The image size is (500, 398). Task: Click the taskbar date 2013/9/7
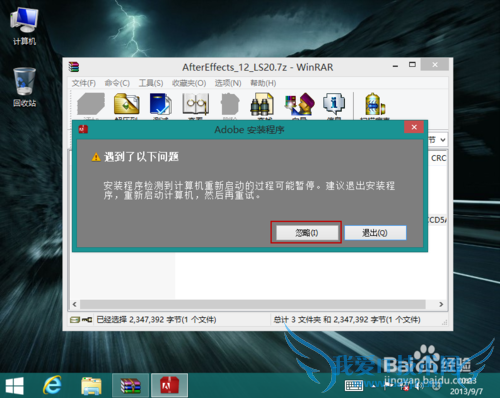466,391
